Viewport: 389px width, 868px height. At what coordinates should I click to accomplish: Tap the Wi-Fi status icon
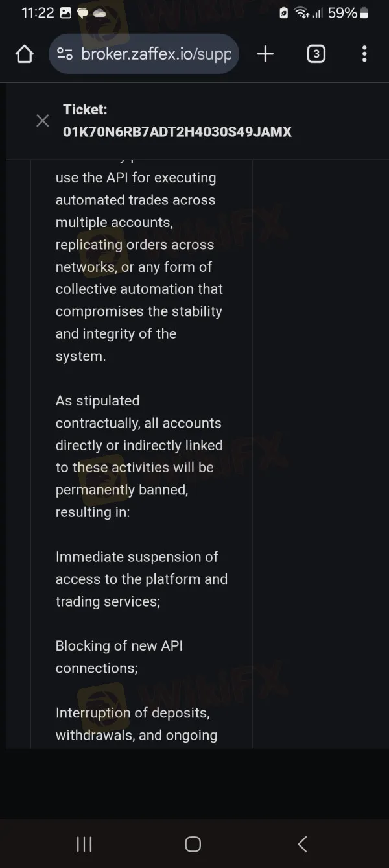[301, 13]
